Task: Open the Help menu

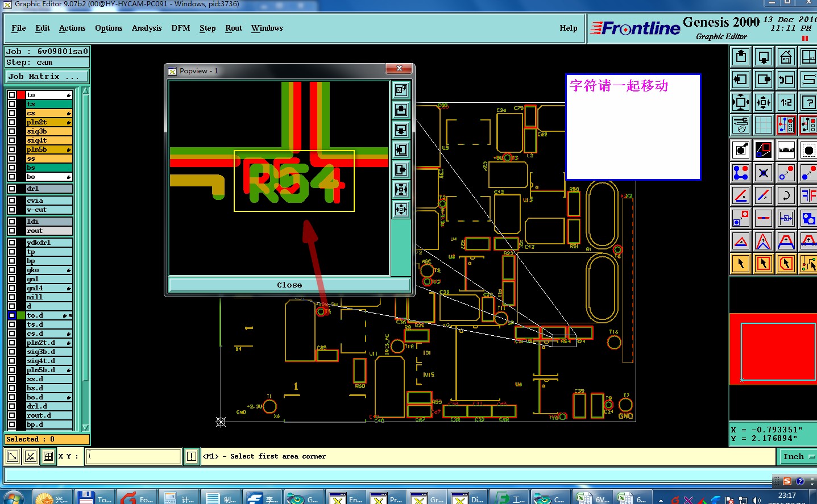Action: (569, 28)
